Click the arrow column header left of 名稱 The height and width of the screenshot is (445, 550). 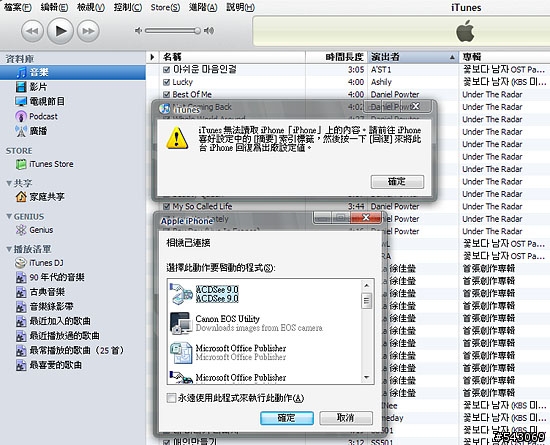(152, 57)
